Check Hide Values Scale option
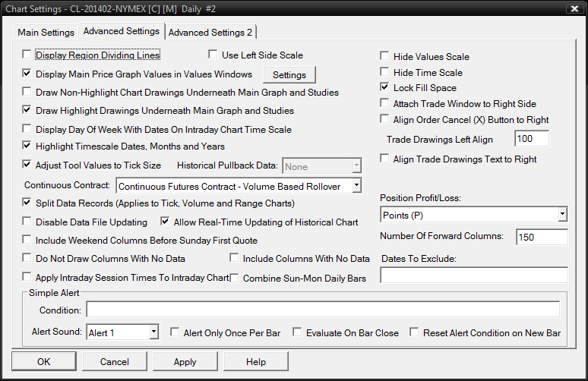Screen dimensions: 588x381 [x=385, y=56]
